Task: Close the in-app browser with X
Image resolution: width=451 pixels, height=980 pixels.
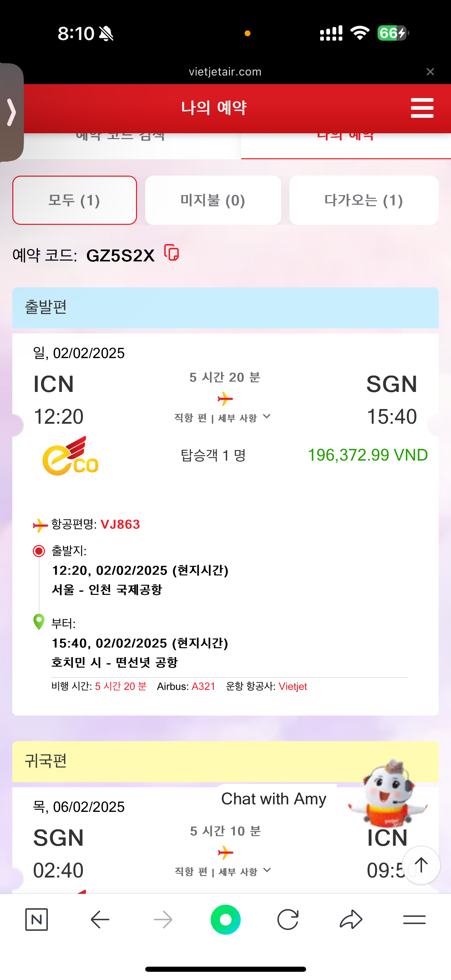Action: (430, 71)
